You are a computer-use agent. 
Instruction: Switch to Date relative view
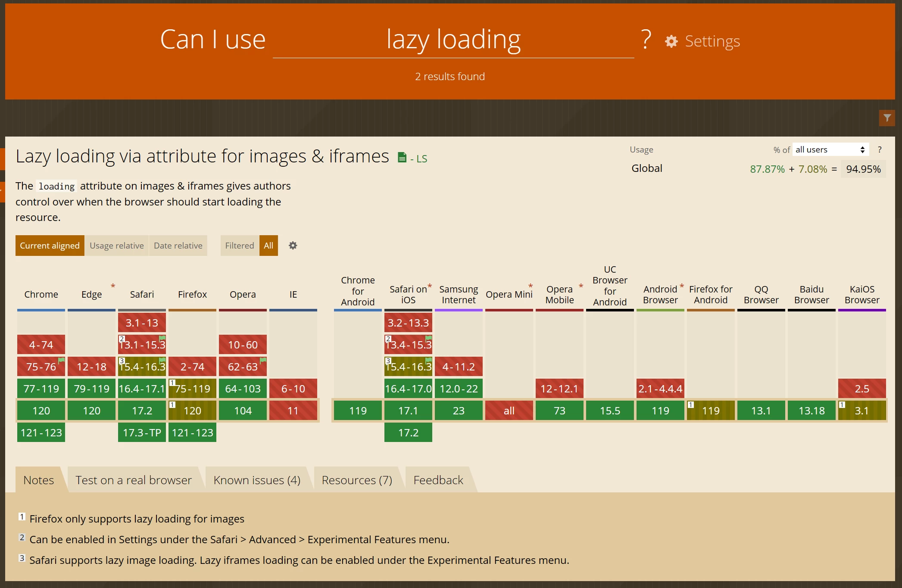coord(178,246)
